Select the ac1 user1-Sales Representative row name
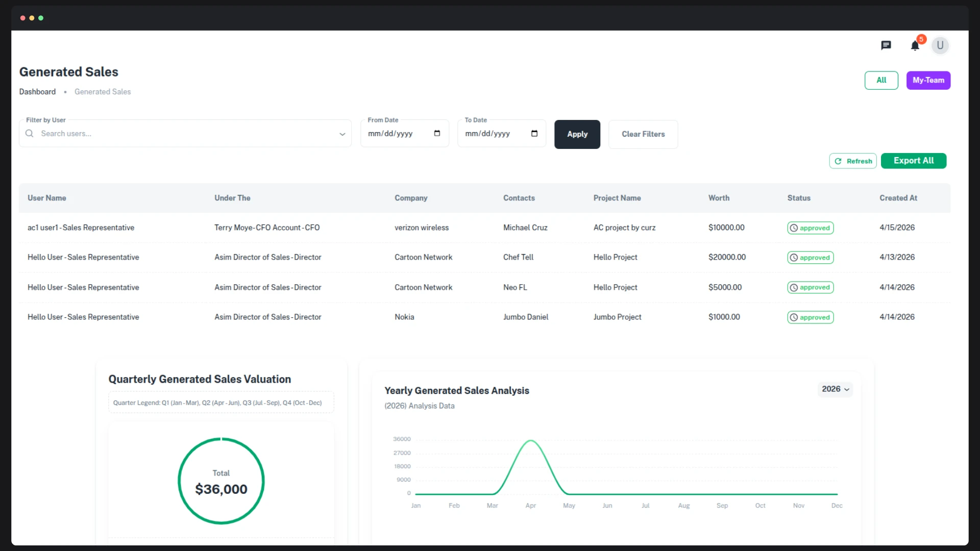 click(x=81, y=228)
